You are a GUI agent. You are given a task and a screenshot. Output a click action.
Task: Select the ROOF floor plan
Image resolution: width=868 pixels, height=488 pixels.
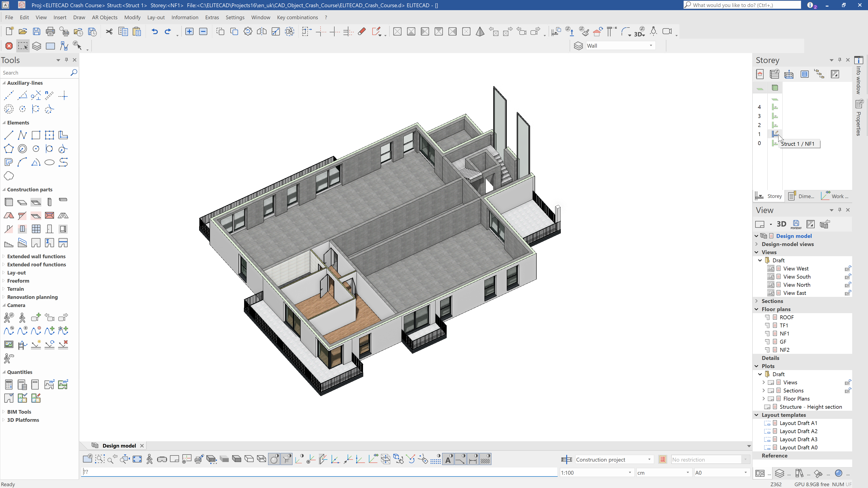point(786,317)
